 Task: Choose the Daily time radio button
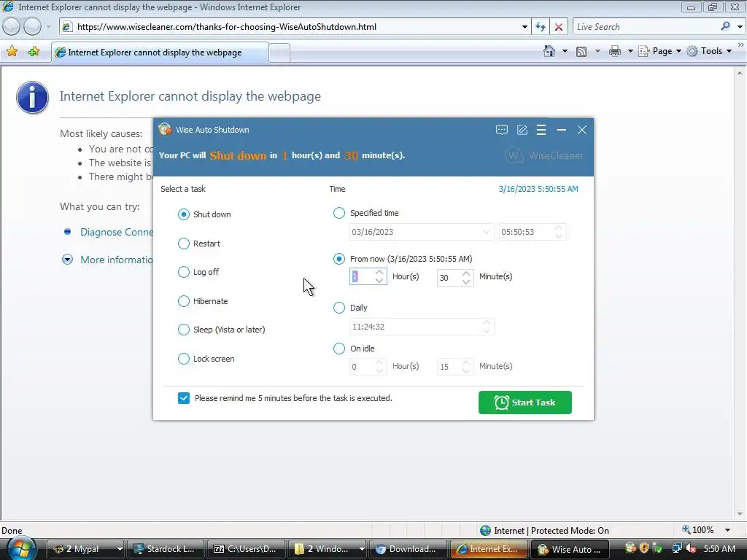338,308
